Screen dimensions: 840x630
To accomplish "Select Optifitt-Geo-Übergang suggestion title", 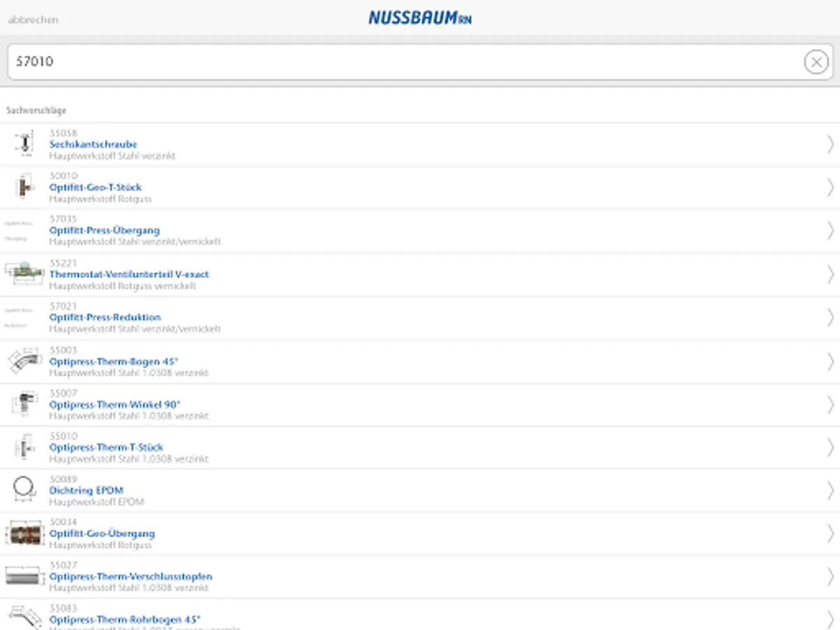I will tap(102, 533).
